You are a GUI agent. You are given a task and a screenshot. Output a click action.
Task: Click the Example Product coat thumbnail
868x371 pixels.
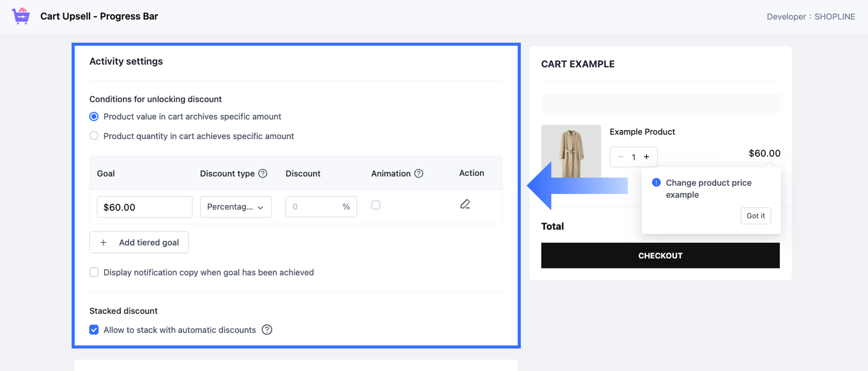click(571, 152)
